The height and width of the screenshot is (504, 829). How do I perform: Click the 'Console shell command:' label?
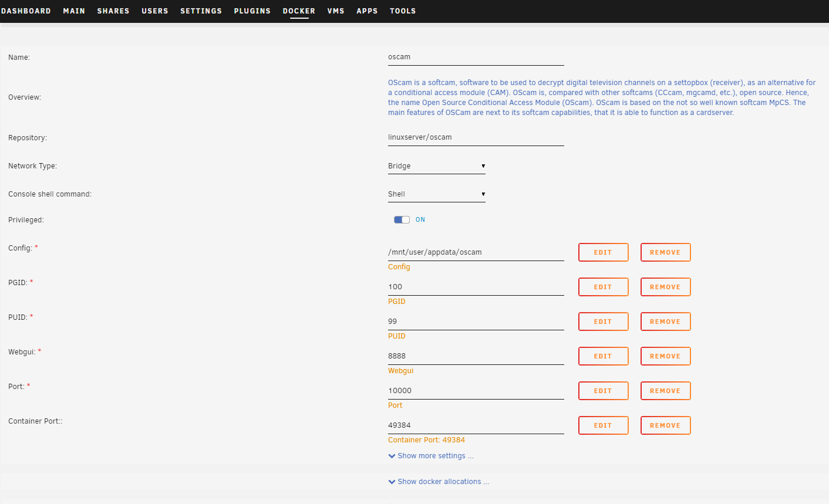50,194
